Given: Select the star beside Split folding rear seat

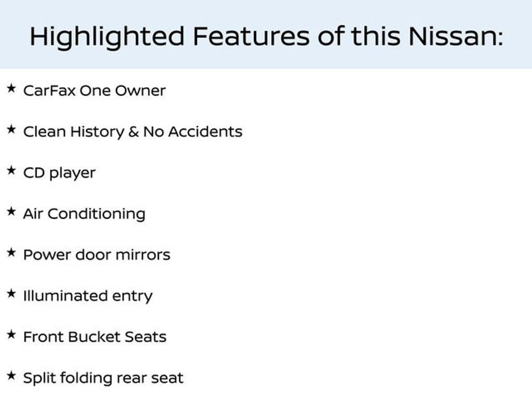Looking at the screenshot, I should click(11, 376).
